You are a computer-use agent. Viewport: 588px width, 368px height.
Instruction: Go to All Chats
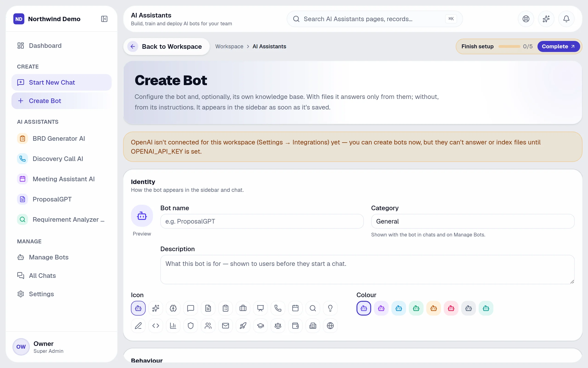tap(62, 276)
